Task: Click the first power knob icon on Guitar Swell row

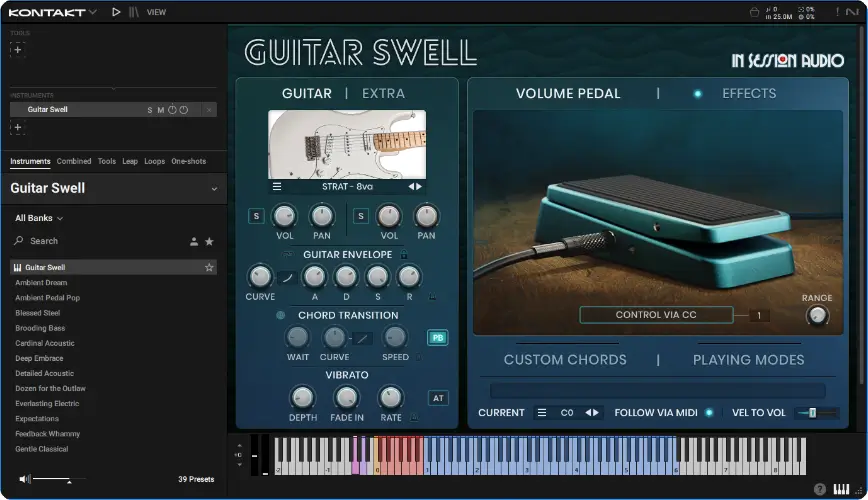Action: (172, 110)
